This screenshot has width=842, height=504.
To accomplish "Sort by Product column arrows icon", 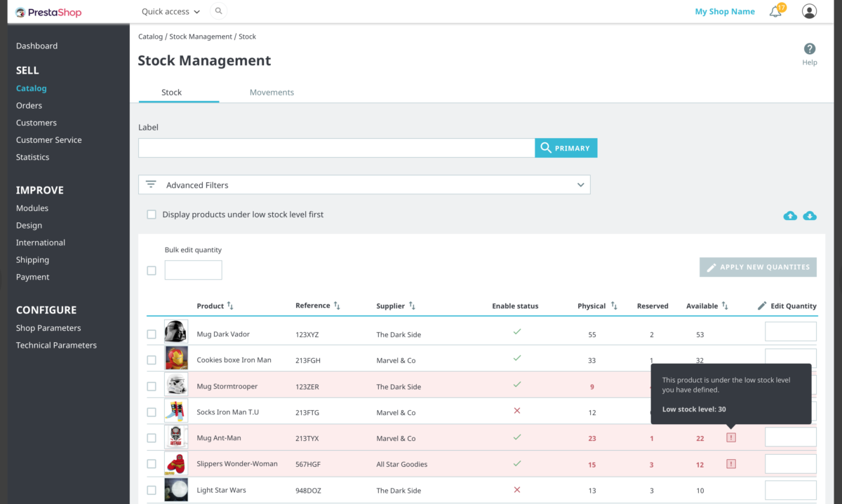I will [230, 306].
